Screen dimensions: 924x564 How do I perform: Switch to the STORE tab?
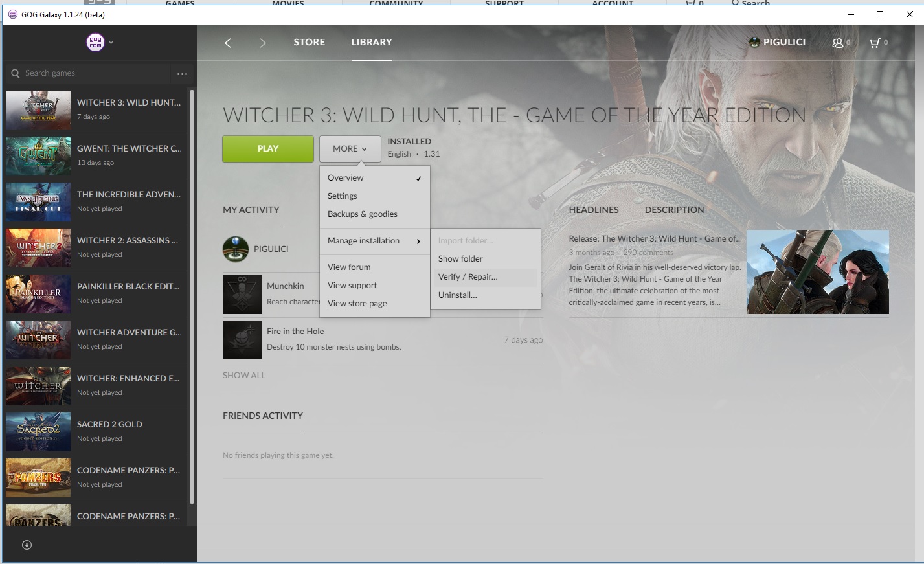[x=310, y=42]
